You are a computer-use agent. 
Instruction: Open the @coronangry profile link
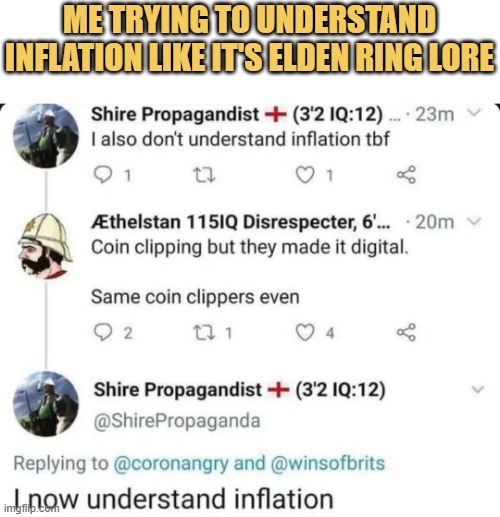click(x=171, y=464)
